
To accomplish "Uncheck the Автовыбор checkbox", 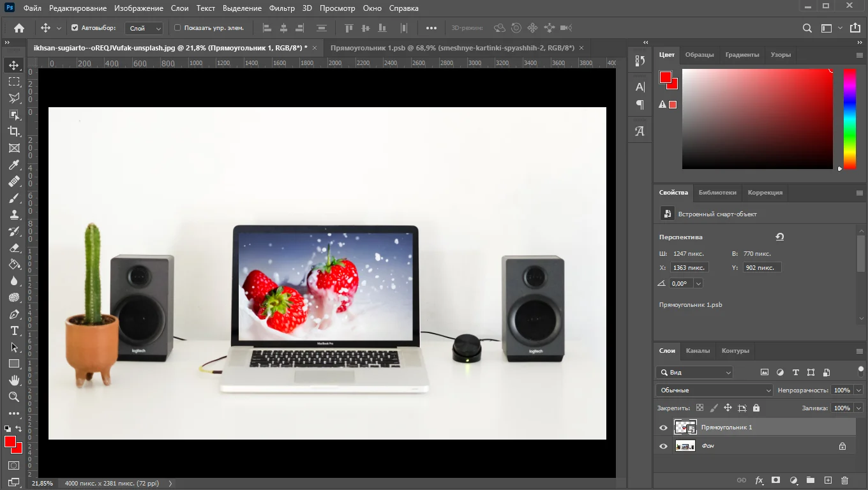I will click(75, 28).
